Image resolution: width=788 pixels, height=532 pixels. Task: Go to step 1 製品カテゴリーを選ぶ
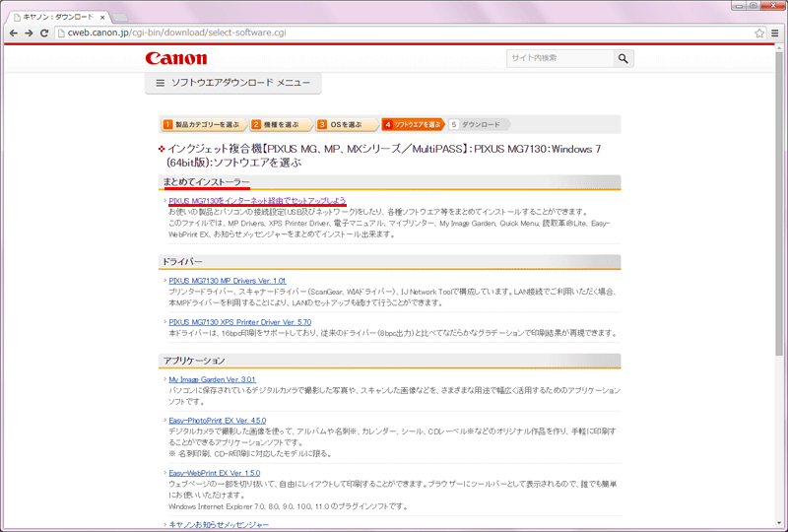(204, 125)
